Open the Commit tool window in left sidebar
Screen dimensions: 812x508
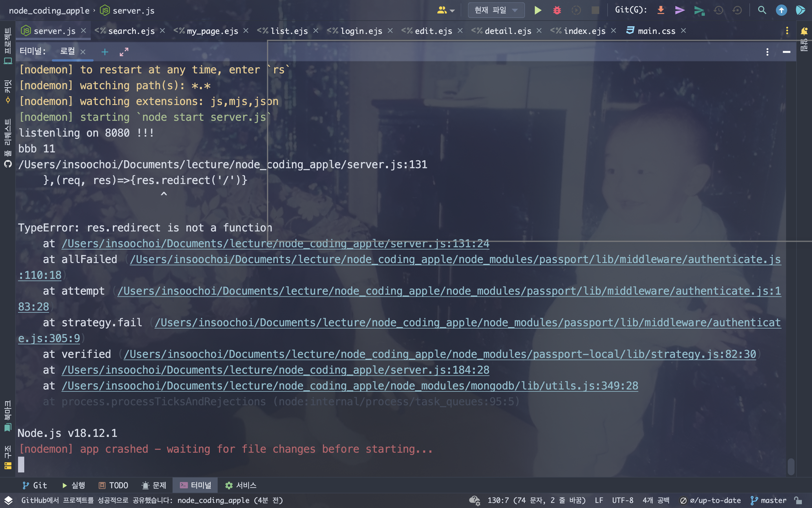(x=8, y=91)
